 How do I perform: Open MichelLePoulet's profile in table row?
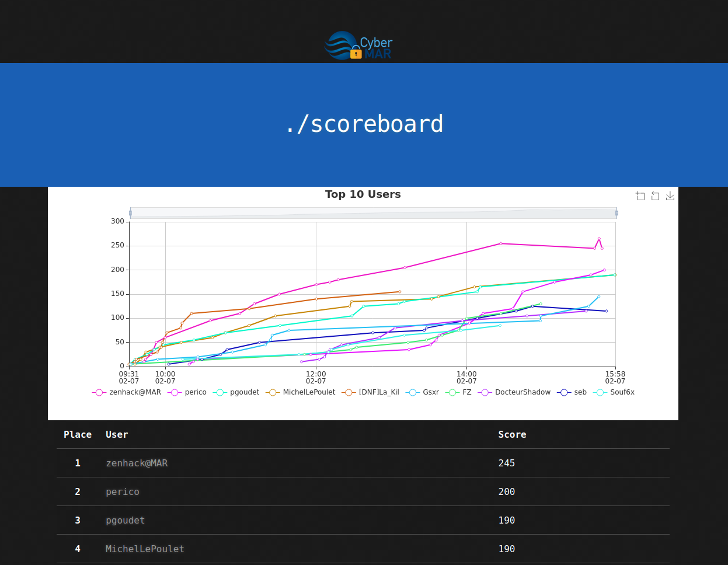coord(145,549)
